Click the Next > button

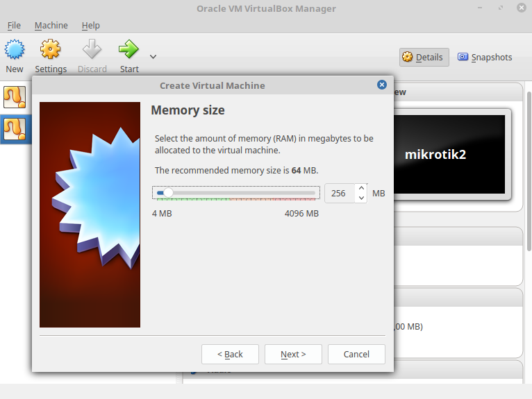point(293,355)
